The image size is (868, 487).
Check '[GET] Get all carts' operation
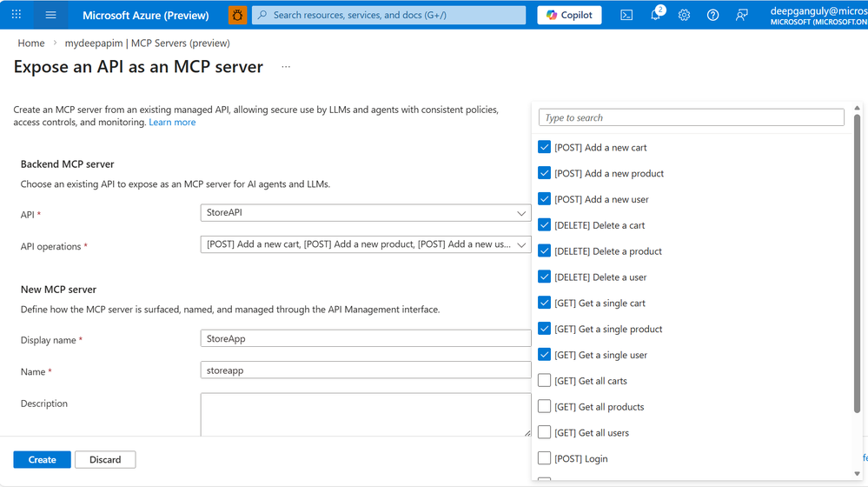545,381
